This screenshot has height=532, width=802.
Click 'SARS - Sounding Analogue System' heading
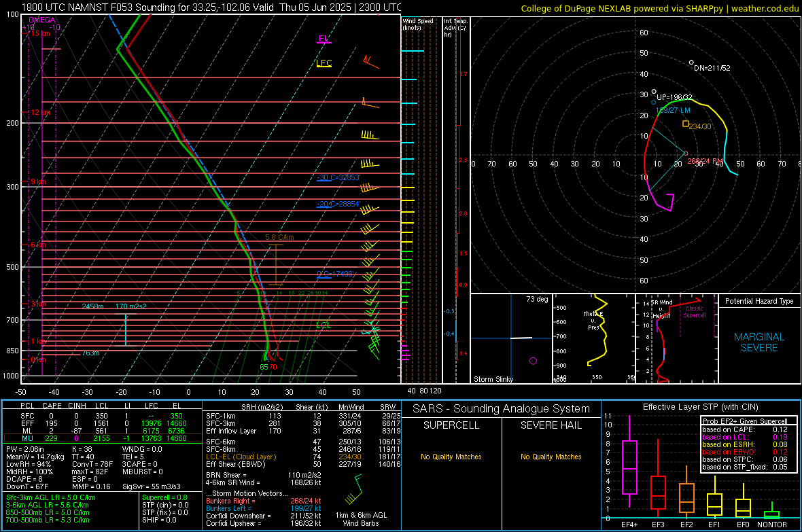pos(502,409)
